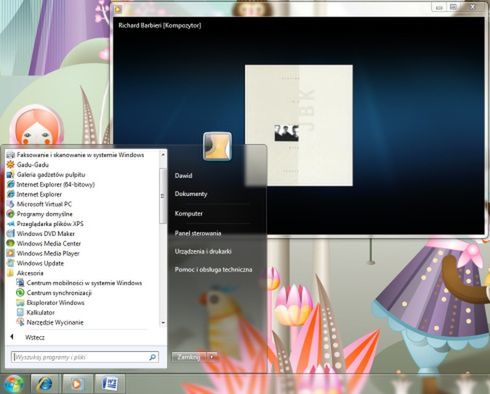Launch Windows Media Center icon

pos(11,243)
